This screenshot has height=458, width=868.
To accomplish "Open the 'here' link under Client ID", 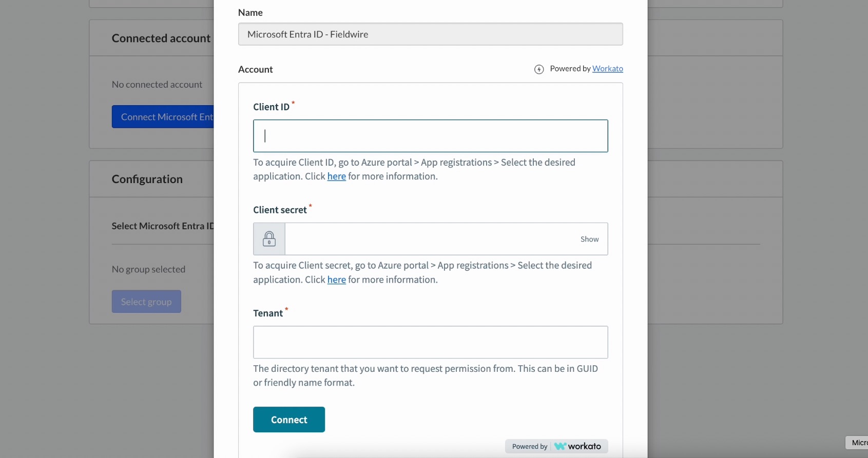I will [x=337, y=176].
